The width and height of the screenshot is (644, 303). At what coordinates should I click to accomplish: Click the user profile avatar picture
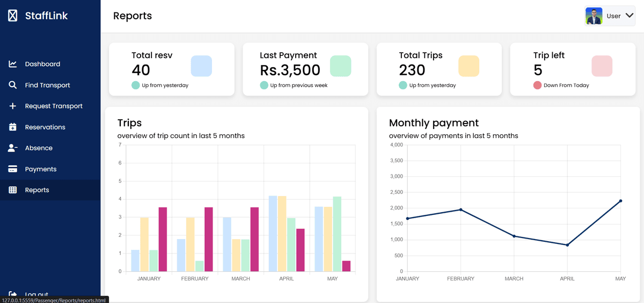tap(594, 16)
